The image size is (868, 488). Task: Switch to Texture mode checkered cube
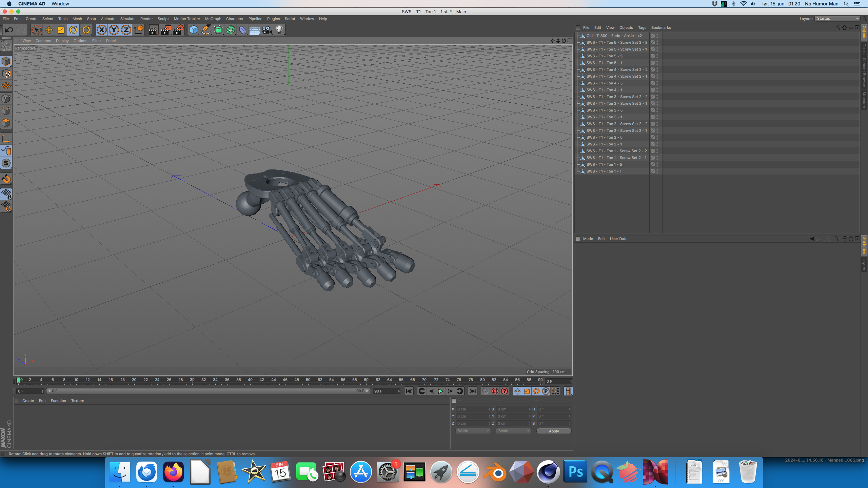(x=6, y=74)
